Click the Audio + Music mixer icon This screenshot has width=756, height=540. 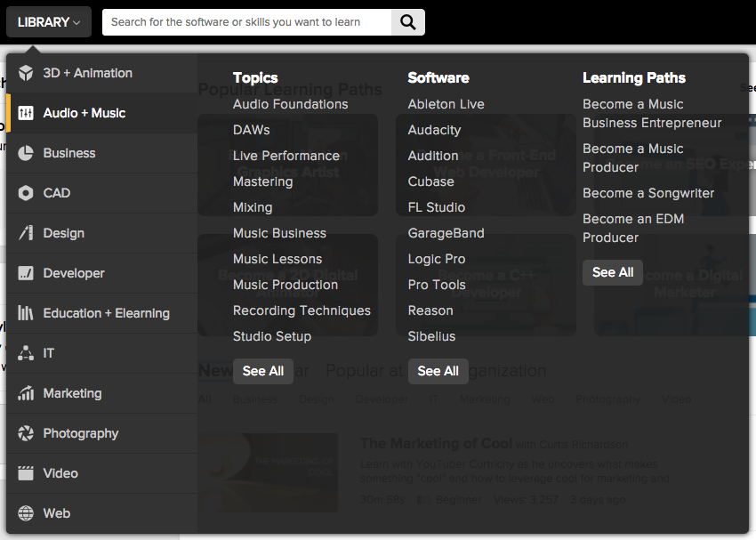pos(26,113)
